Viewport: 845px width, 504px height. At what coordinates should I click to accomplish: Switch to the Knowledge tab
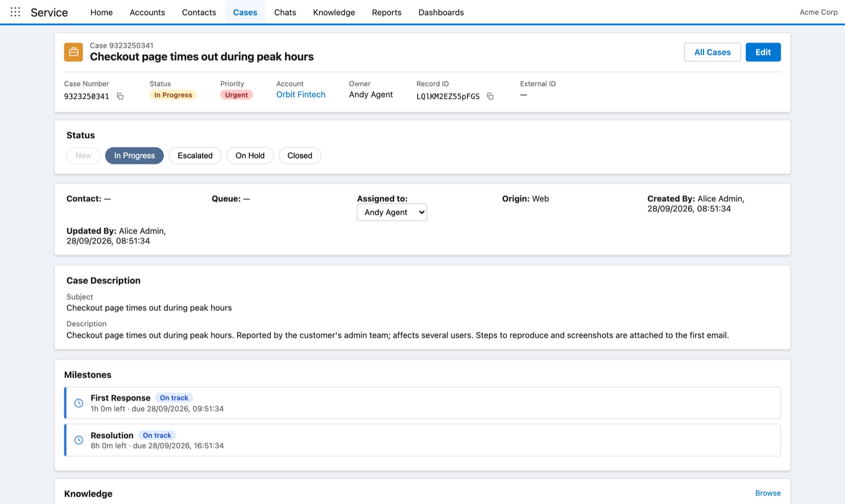pyautogui.click(x=334, y=12)
